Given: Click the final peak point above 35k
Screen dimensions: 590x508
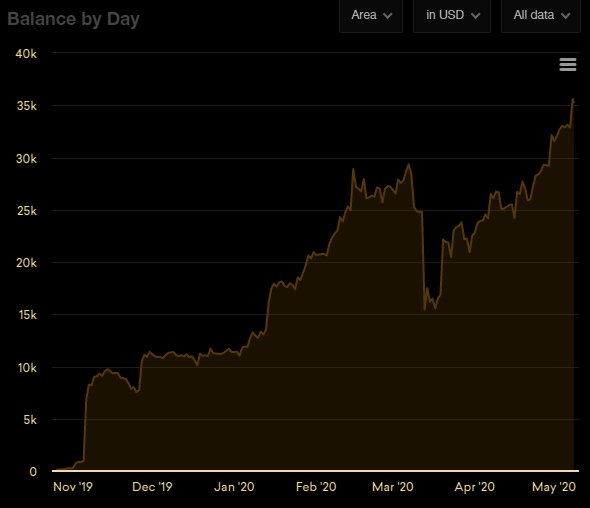Looking at the screenshot, I should [x=573, y=99].
